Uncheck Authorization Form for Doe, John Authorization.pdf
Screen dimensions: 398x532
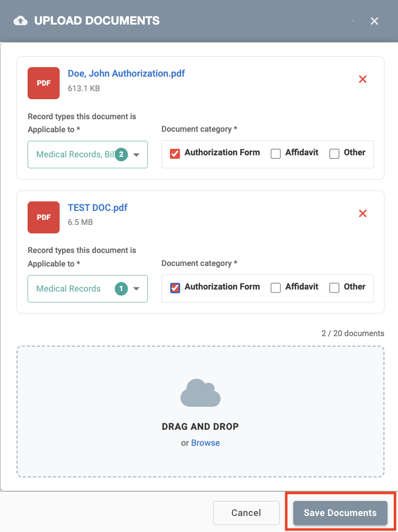[175, 154]
